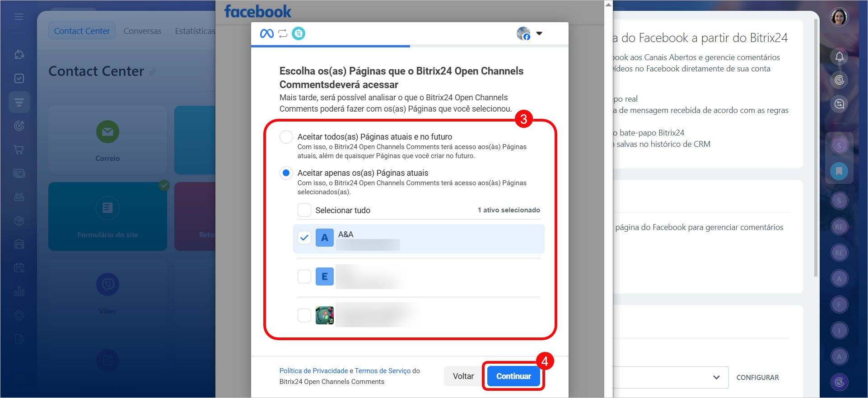Open the calendar sidebar icon

click(19, 267)
